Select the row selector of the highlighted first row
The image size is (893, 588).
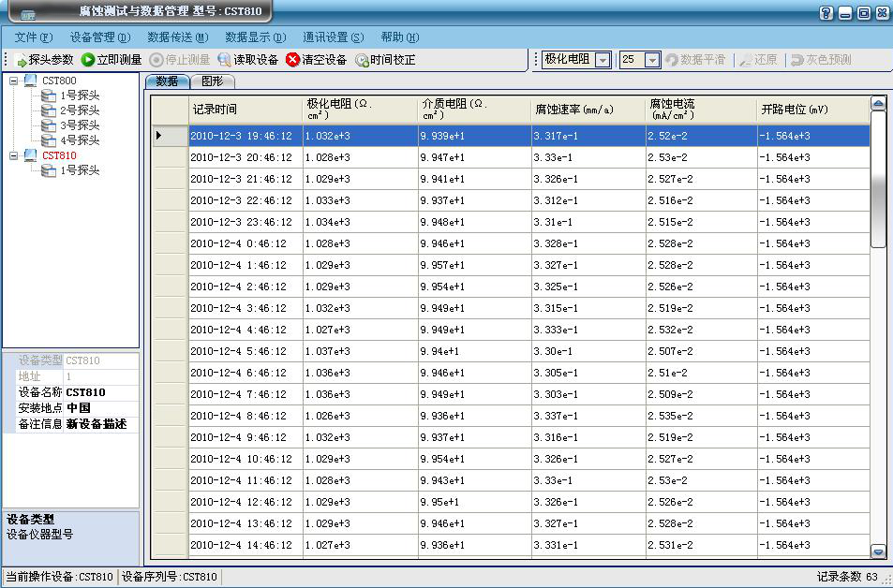coord(171,136)
